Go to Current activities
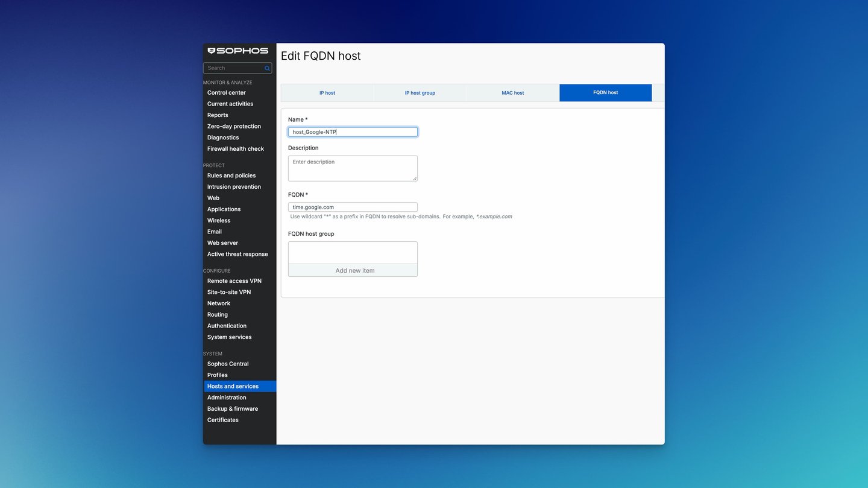 coord(230,104)
